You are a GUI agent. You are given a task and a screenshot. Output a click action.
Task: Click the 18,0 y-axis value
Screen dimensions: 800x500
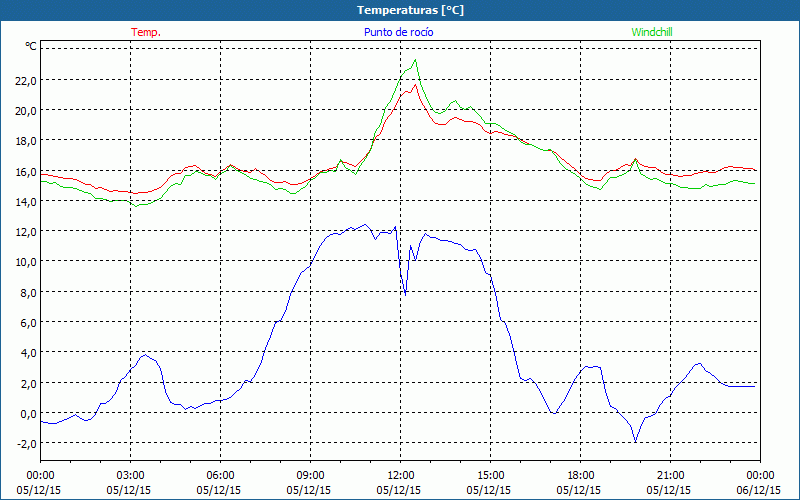click(x=26, y=141)
